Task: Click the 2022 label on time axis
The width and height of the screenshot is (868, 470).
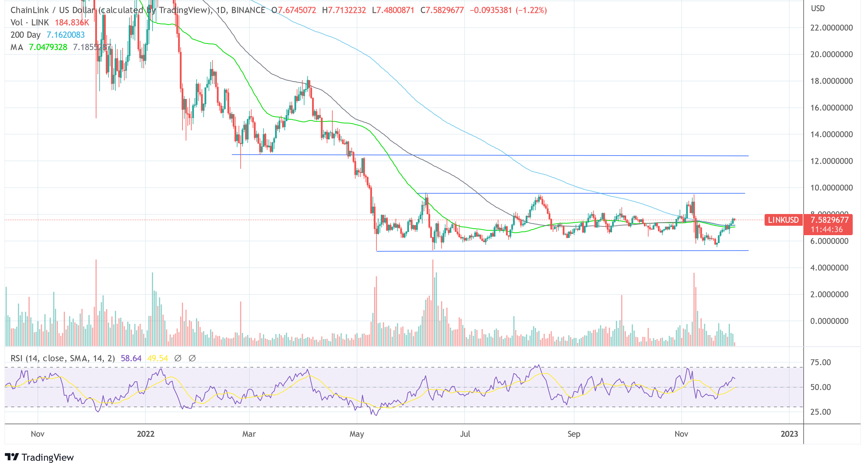Action: (x=145, y=434)
